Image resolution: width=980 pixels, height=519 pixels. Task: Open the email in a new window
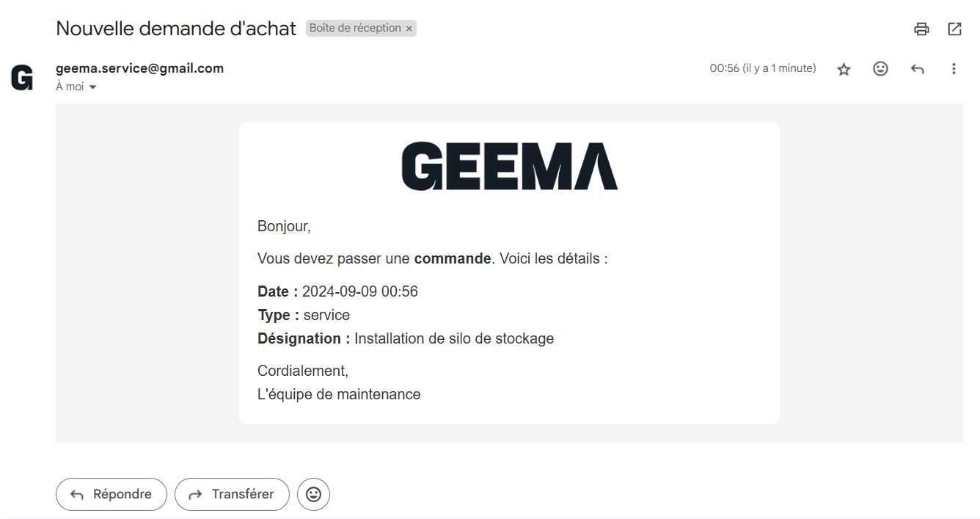(954, 29)
